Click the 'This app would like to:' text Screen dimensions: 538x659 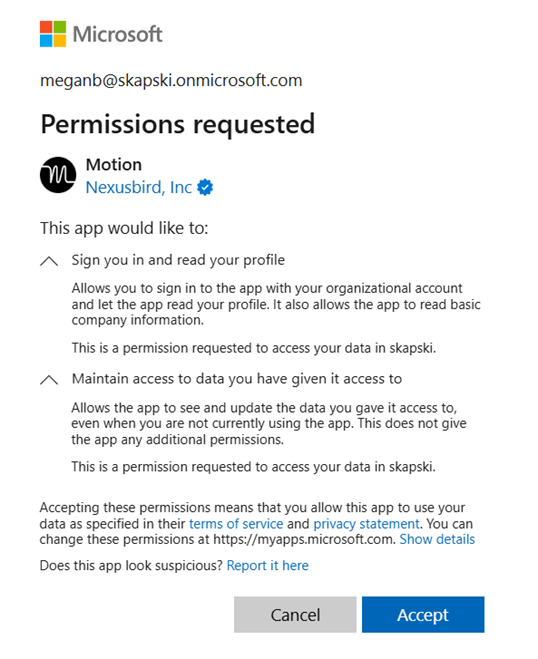coord(124,229)
